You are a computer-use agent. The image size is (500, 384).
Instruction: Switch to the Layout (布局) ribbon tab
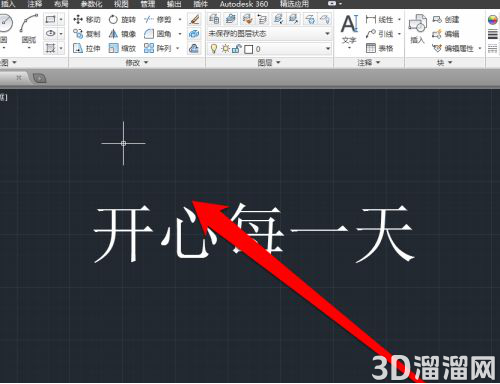[x=61, y=4]
